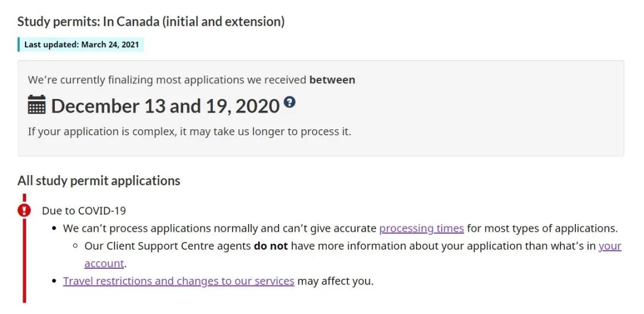
Task: Click the Study permits: In Canada heading
Action: [151, 21]
